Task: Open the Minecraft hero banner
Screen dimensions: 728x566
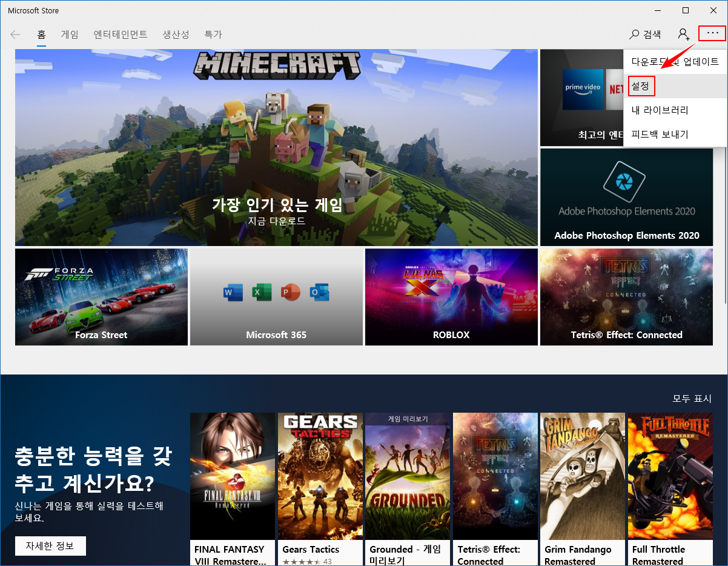Action: [x=276, y=147]
